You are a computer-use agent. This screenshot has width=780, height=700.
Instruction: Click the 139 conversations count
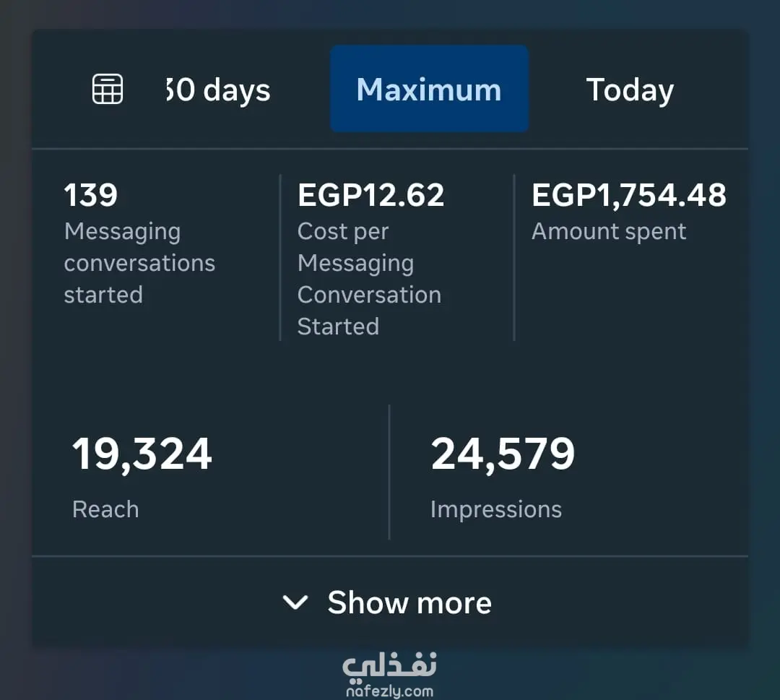tap(91, 195)
